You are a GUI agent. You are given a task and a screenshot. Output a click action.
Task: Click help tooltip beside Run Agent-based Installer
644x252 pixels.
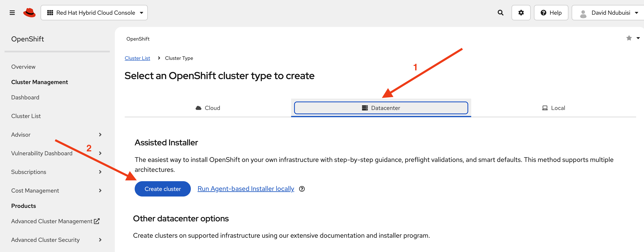click(302, 189)
